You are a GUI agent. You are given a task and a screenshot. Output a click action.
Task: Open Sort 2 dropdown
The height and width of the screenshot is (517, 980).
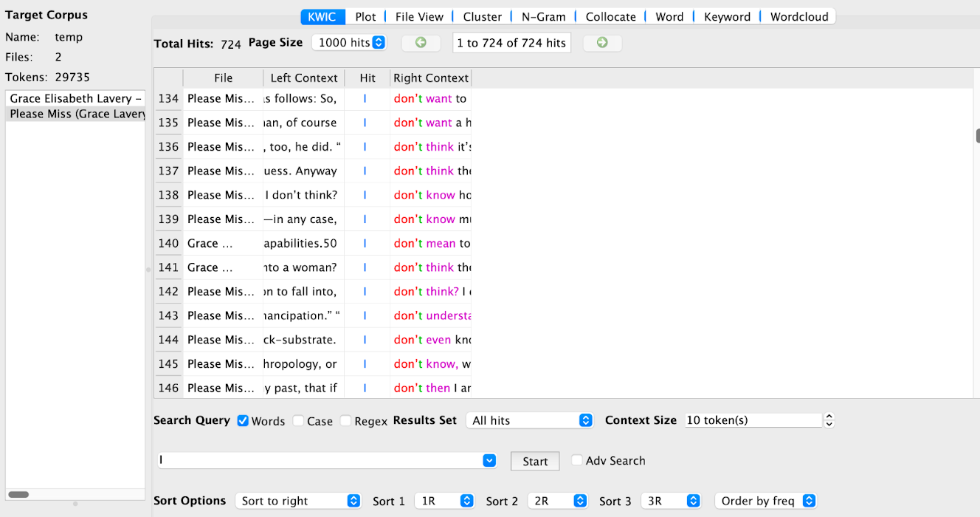pyautogui.click(x=557, y=501)
